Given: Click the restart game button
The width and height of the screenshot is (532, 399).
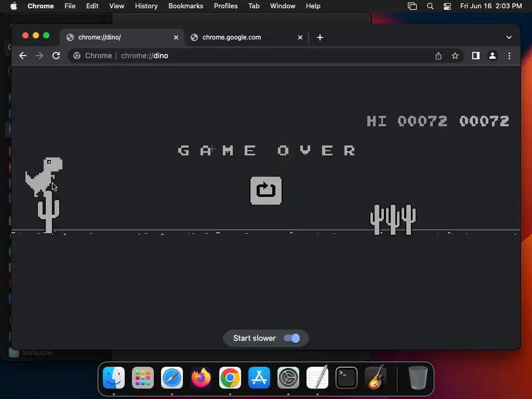Looking at the screenshot, I should click(x=265, y=190).
